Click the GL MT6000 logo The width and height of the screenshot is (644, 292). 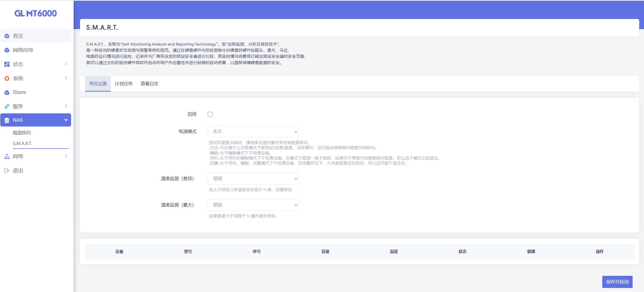tap(35, 13)
